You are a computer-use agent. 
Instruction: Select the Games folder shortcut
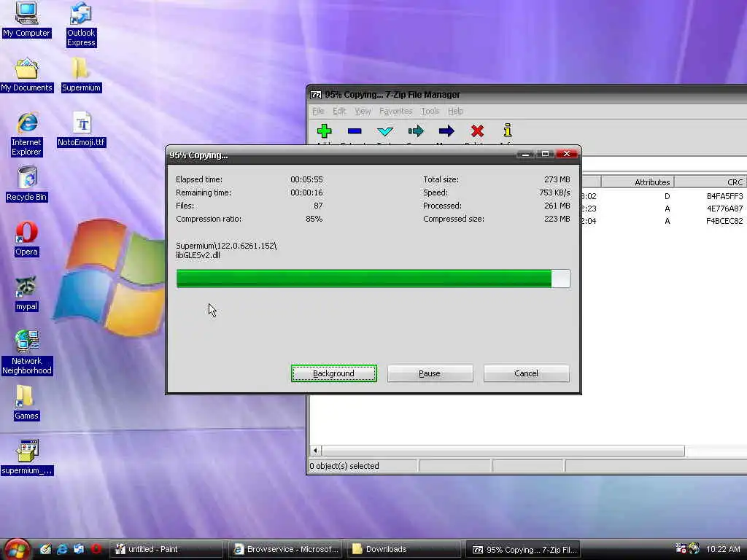tap(26, 402)
